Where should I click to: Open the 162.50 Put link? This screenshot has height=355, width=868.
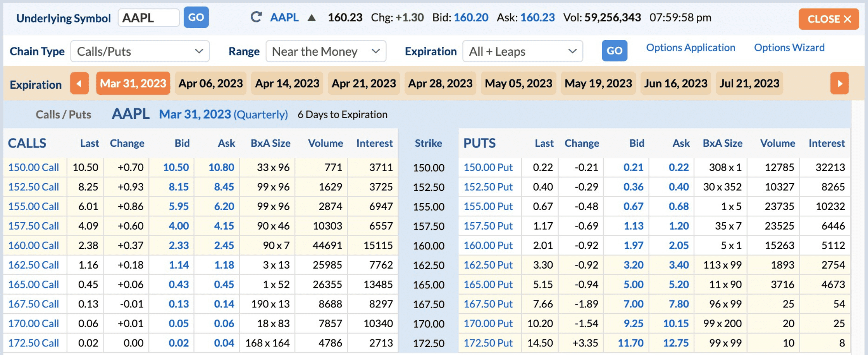[488, 265]
